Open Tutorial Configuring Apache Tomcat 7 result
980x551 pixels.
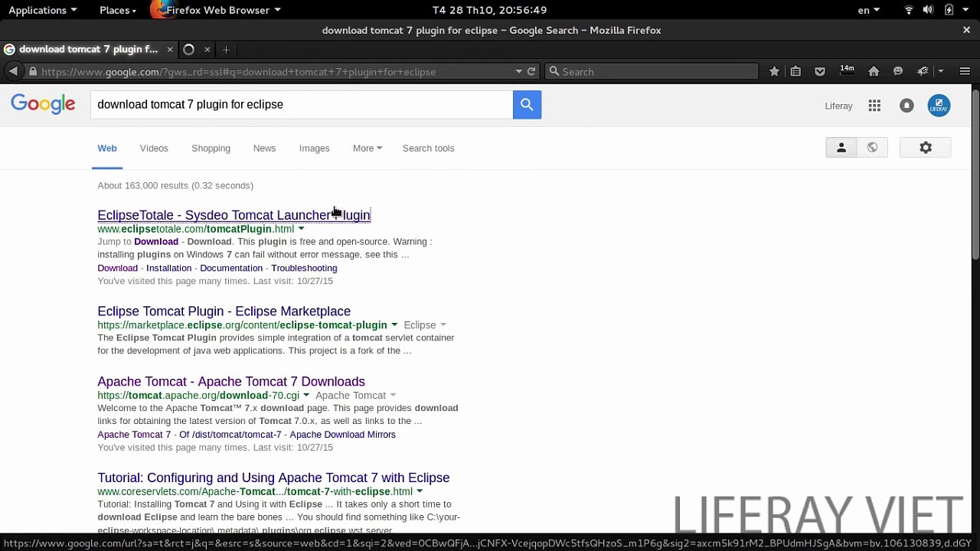click(x=273, y=478)
